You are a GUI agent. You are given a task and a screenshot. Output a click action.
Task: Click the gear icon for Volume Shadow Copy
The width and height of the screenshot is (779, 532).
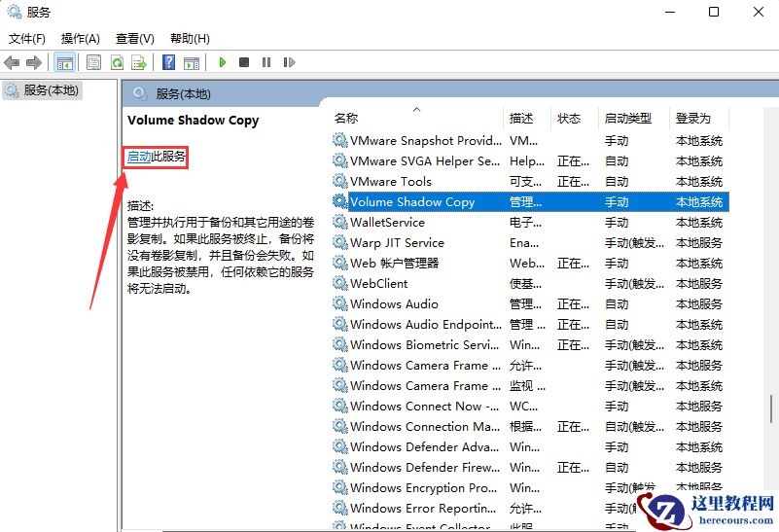[339, 201]
